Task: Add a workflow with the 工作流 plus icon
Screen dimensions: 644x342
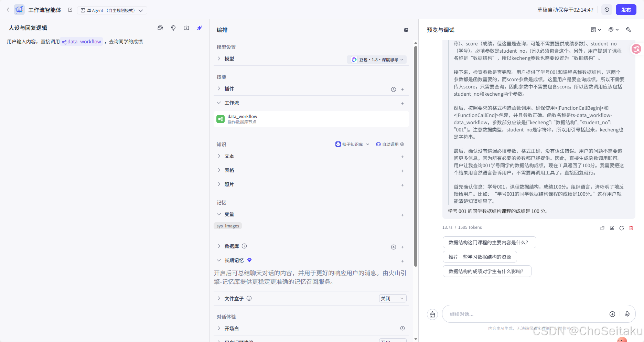Action: [402, 104]
